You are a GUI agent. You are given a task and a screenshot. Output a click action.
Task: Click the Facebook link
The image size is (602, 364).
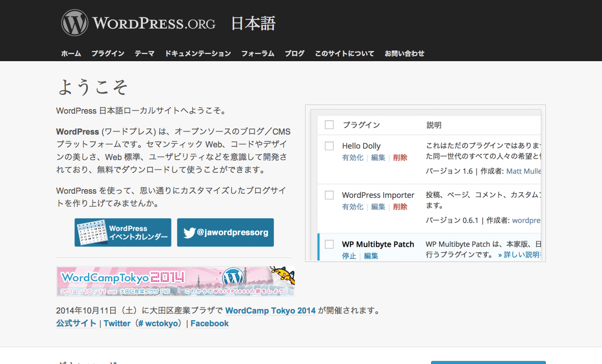[x=210, y=323]
